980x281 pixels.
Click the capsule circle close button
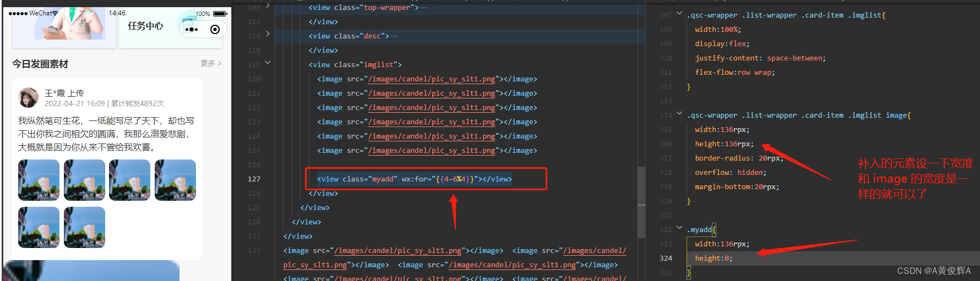pos(215,30)
